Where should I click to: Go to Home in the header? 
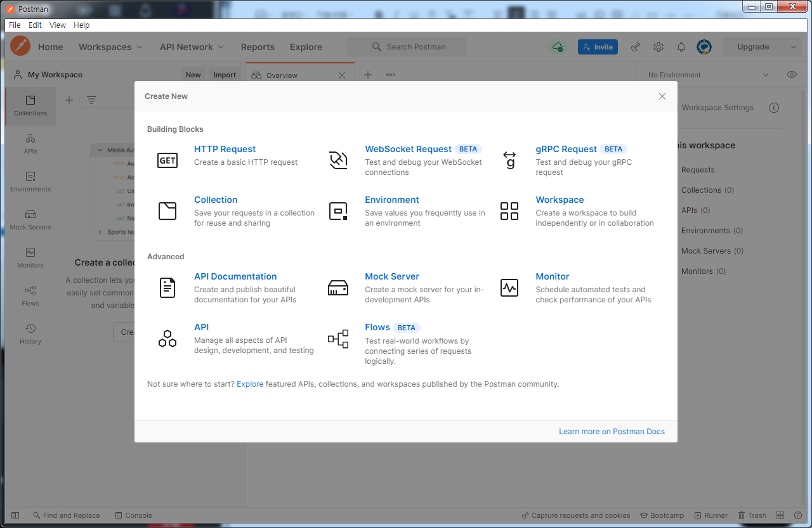(51, 47)
